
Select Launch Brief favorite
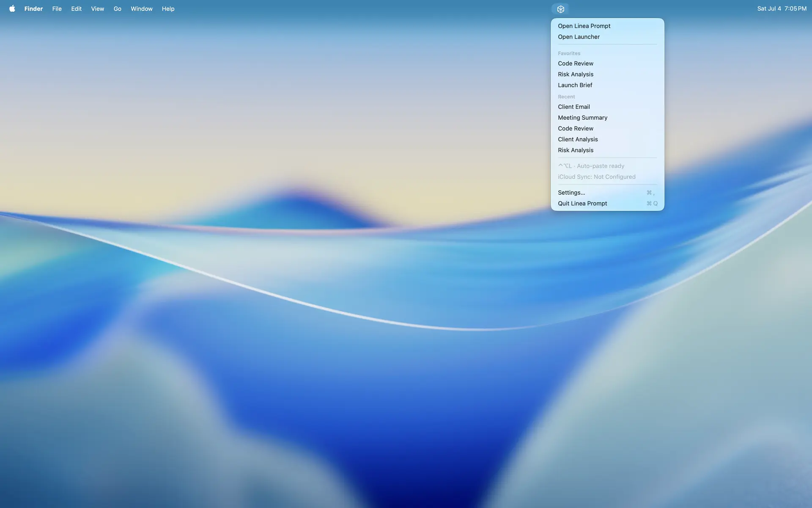tap(607, 85)
